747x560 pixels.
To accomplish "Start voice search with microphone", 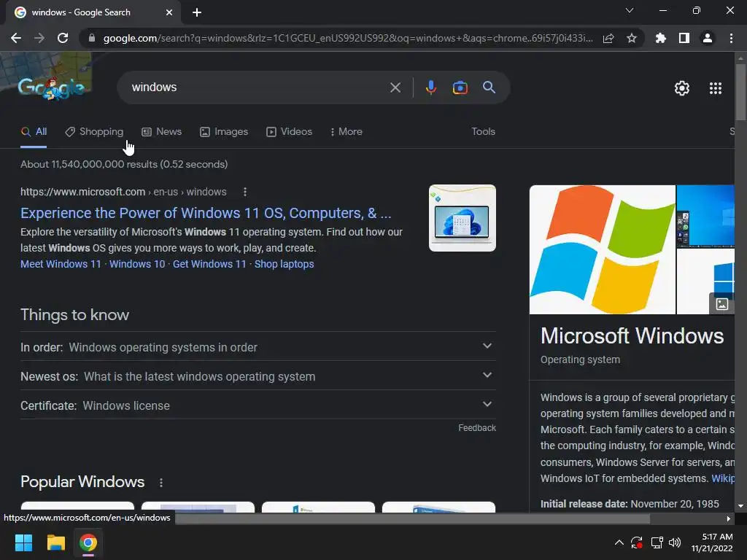I will [x=430, y=87].
